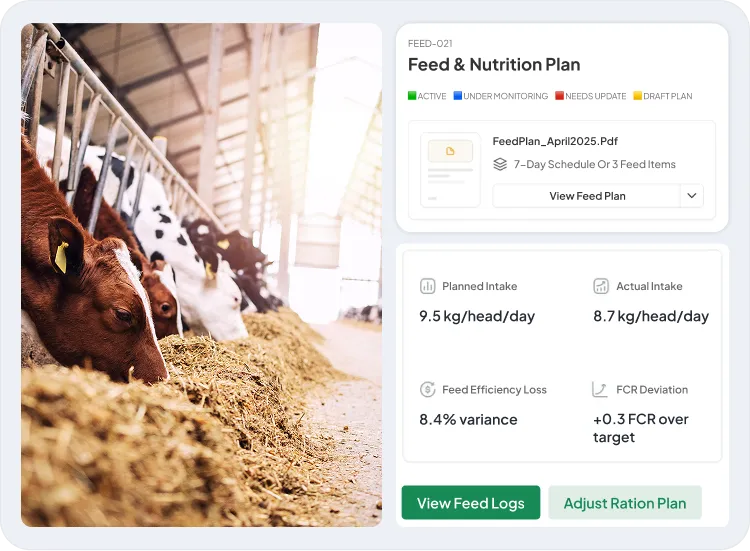
Task: Click the Actual Intake chart icon
Action: click(601, 286)
